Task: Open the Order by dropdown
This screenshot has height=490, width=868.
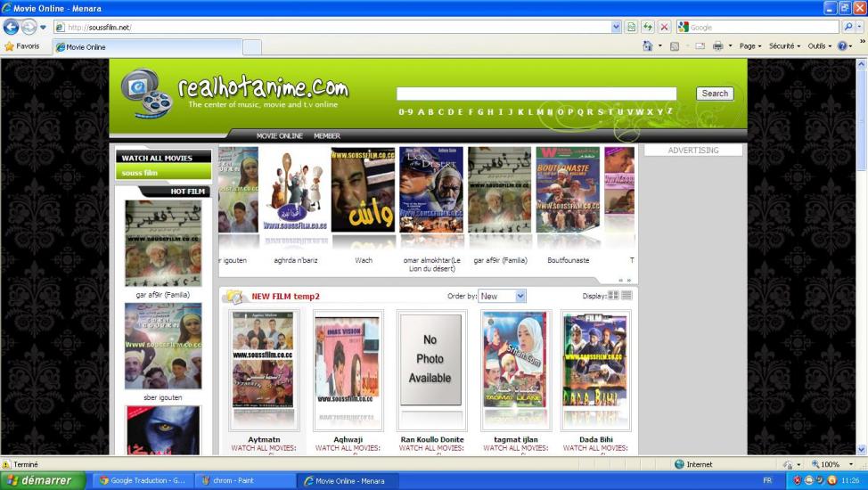Action: (x=502, y=296)
